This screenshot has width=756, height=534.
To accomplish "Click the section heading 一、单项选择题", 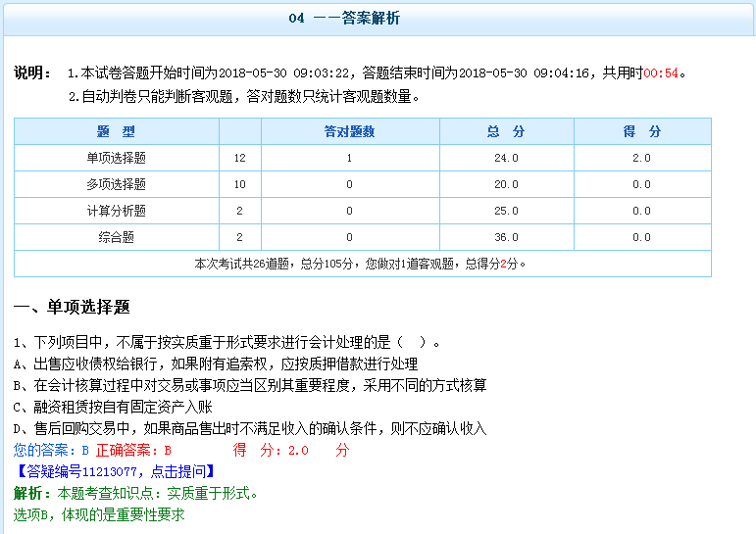I will point(72,307).
